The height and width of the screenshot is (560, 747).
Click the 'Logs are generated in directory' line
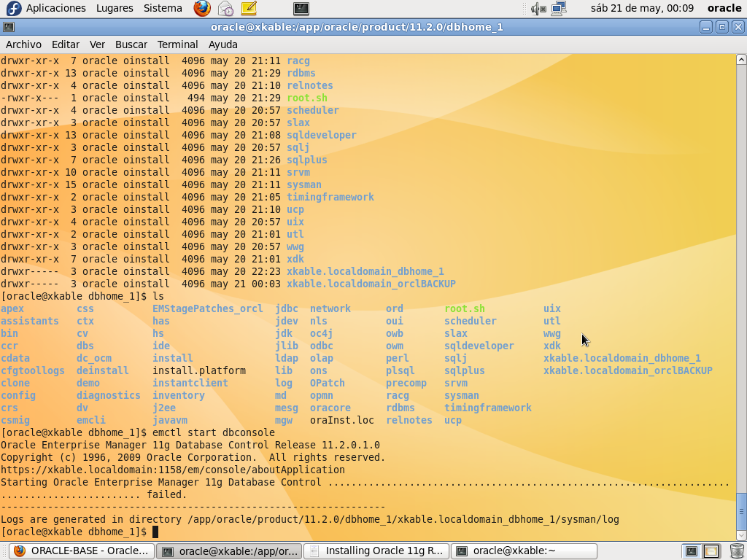(x=309, y=519)
